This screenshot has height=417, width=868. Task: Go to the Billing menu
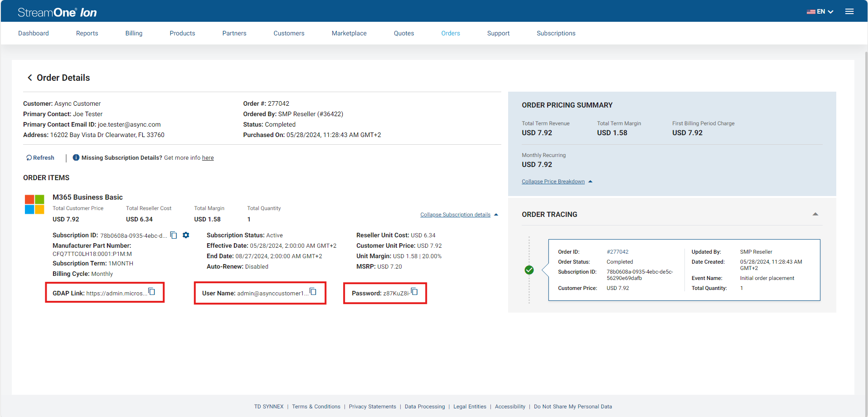pyautogui.click(x=134, y=33)
